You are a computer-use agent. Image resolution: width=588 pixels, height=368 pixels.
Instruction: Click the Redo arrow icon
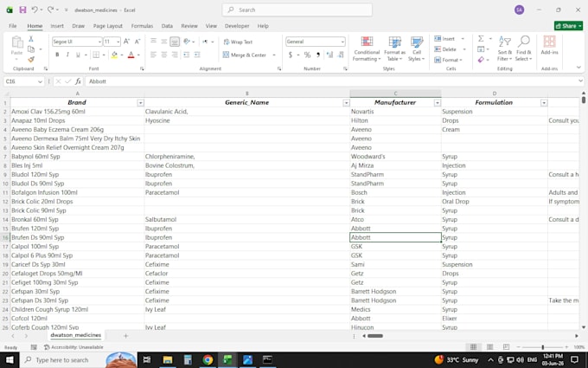51,10
